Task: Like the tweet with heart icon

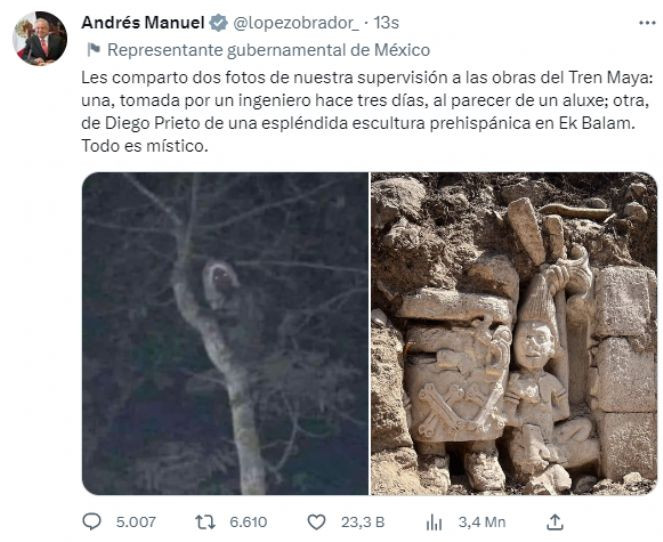Action: pos(316,521)
